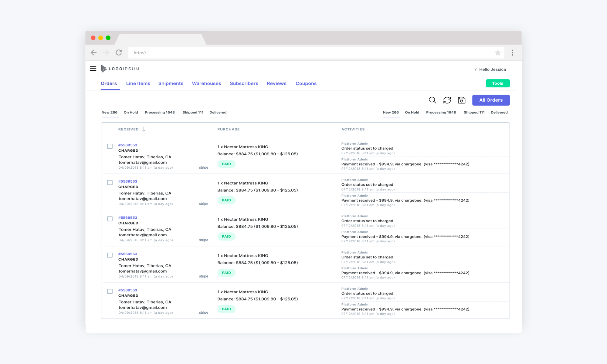
Task: Tick checkbox of third order row
Action: (x=110, y=219)
